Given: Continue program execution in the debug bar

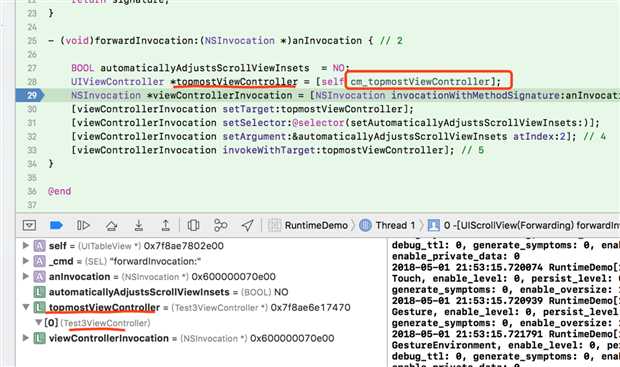Looking at the screenshot, I should coord(83,225).
